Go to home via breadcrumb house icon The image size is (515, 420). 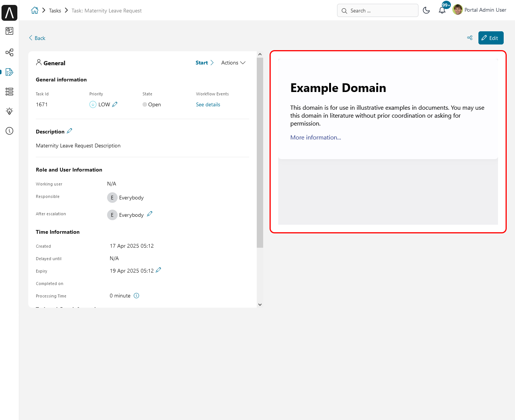pos(35,10)
